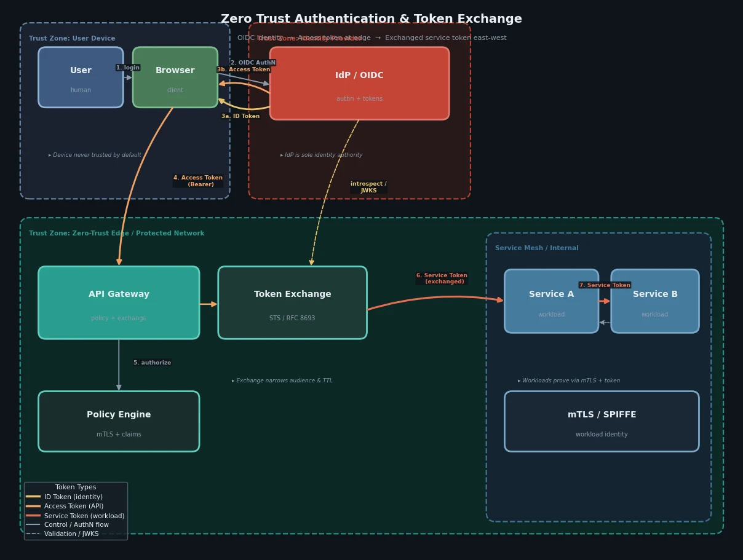Viewport: 743px width, 560px height.
Task: Click the '2. OIDC AuthN' label
Action: coord(253,63)
